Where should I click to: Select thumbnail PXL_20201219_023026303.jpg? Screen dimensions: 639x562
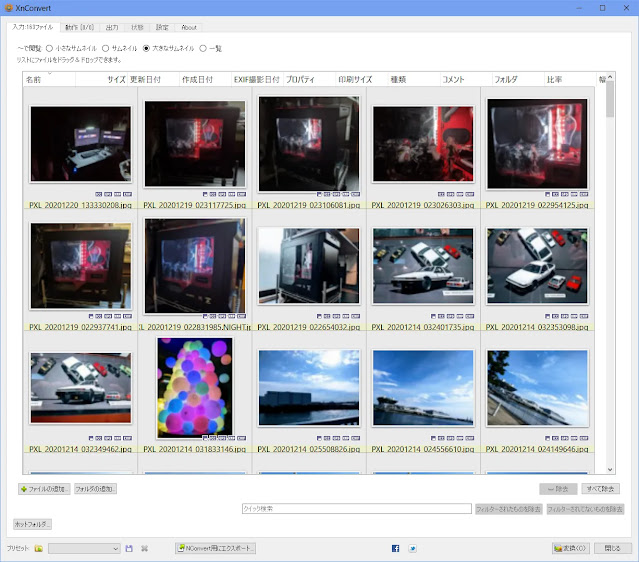pos(423,144)
